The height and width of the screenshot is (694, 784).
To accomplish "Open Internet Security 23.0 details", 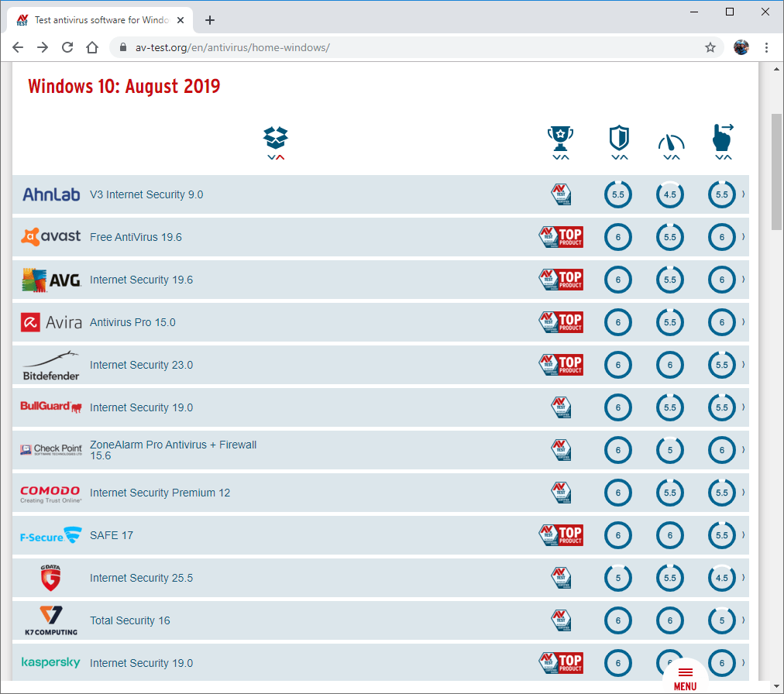I will pyautogui.click(x=142, y=365).
